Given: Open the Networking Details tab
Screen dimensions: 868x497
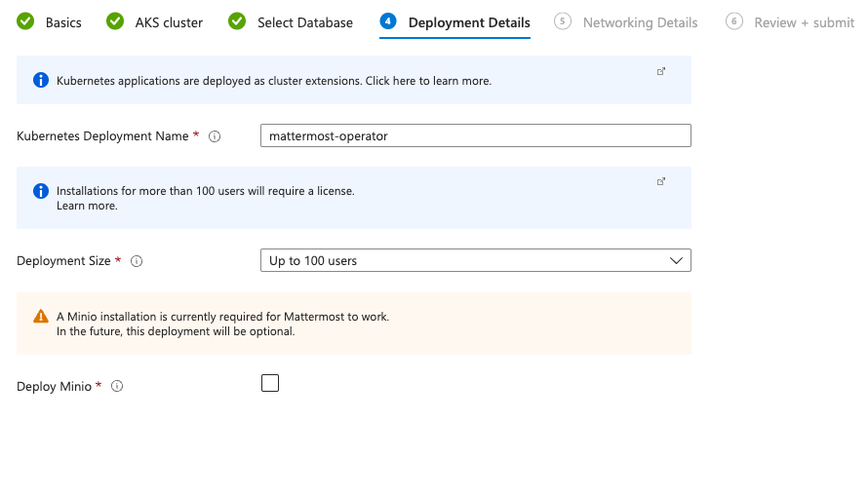Looking at the screenshot, I should point(640,22).
